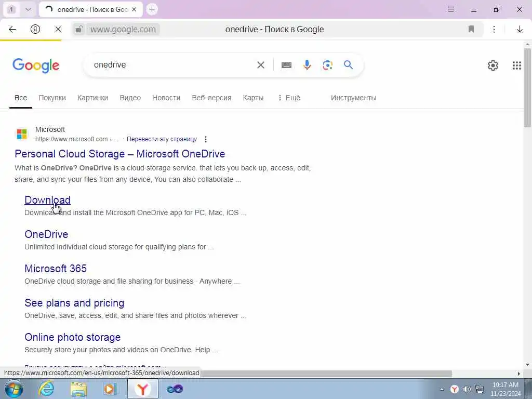Open Yandex browser hamburger menu
Viewport: 532px width, 399px height.
[x=451, y=9]
